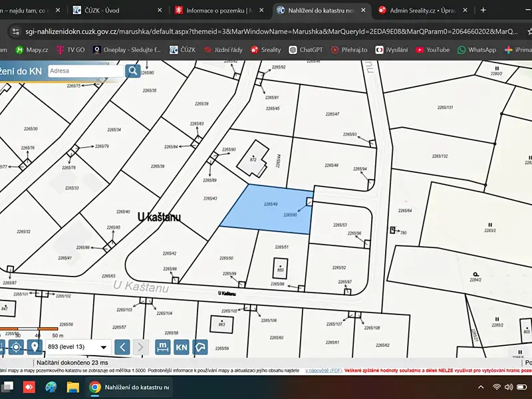The height and width of the screenshot is (399, 532).
Task: Center map with the crosshair locate icon
Action: 16,347
